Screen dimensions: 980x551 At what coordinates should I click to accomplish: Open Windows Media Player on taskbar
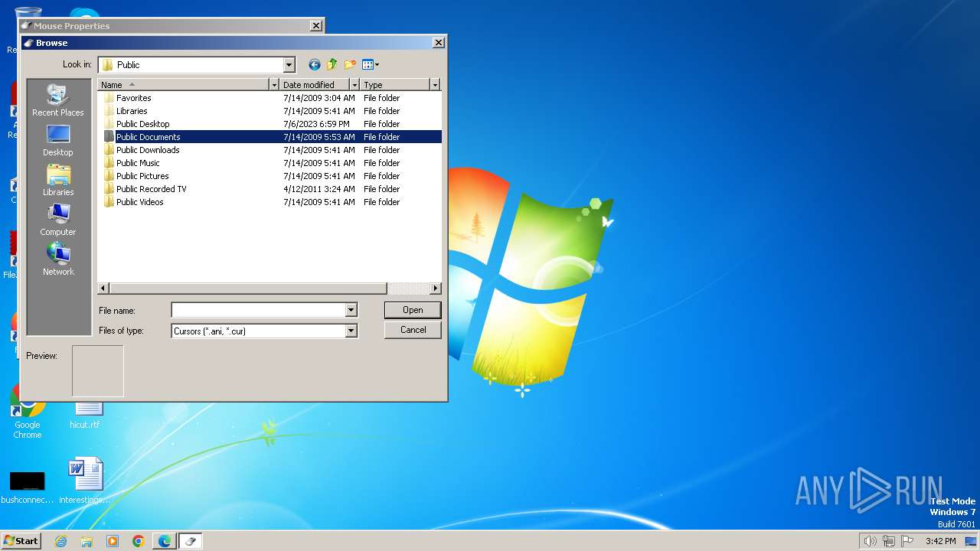point(113,541)
